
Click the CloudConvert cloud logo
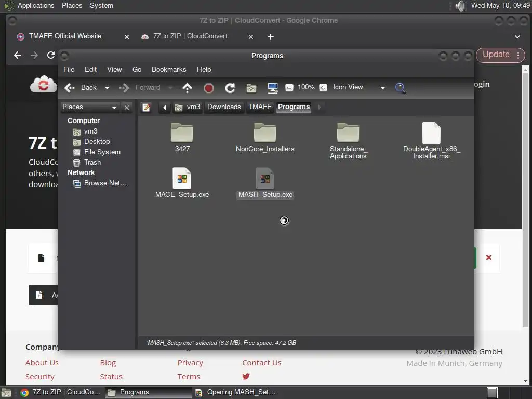[44, 84]
